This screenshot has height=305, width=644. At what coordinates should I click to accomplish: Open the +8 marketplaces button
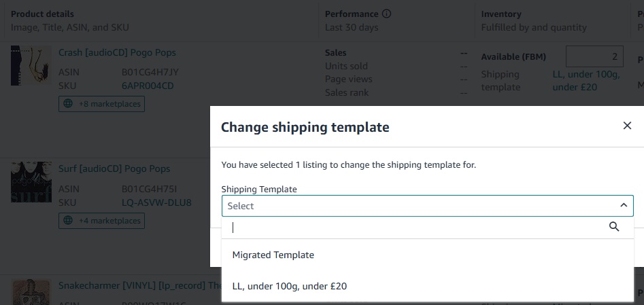[101, 104]
